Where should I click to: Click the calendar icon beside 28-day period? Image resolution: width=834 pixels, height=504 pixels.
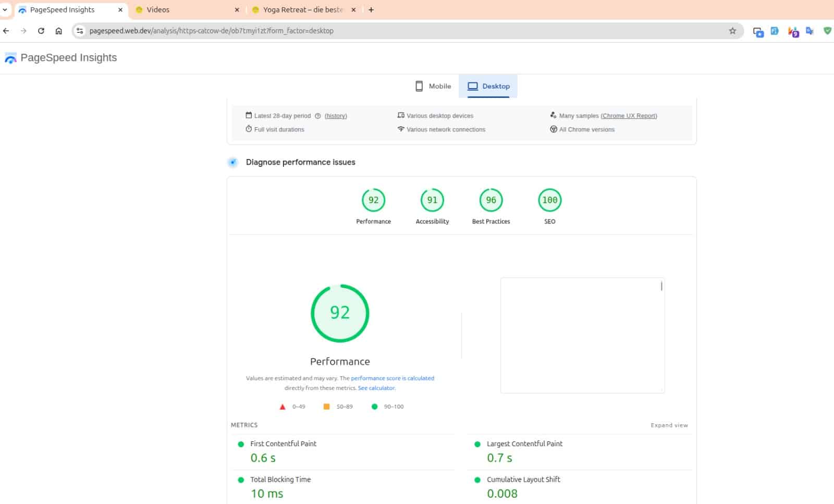pos(249,115)
